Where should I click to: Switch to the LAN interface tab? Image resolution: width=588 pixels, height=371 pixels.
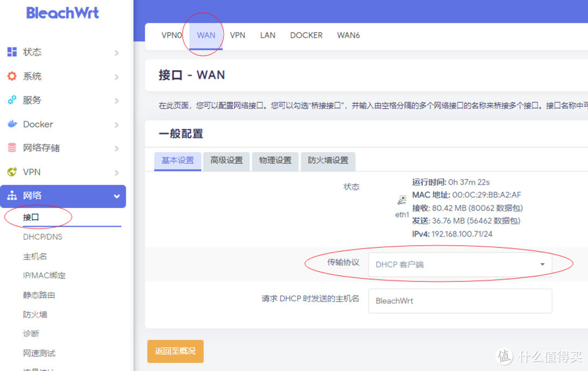coord(267,35)
